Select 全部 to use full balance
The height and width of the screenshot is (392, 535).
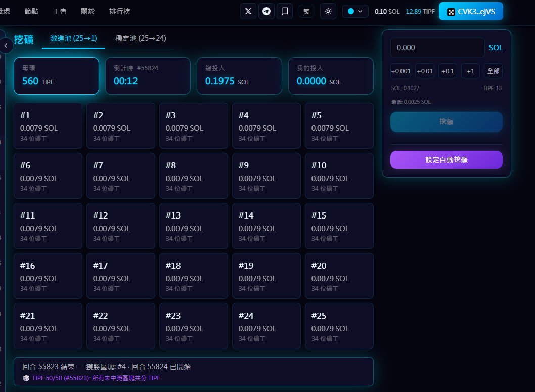point(494,71)
